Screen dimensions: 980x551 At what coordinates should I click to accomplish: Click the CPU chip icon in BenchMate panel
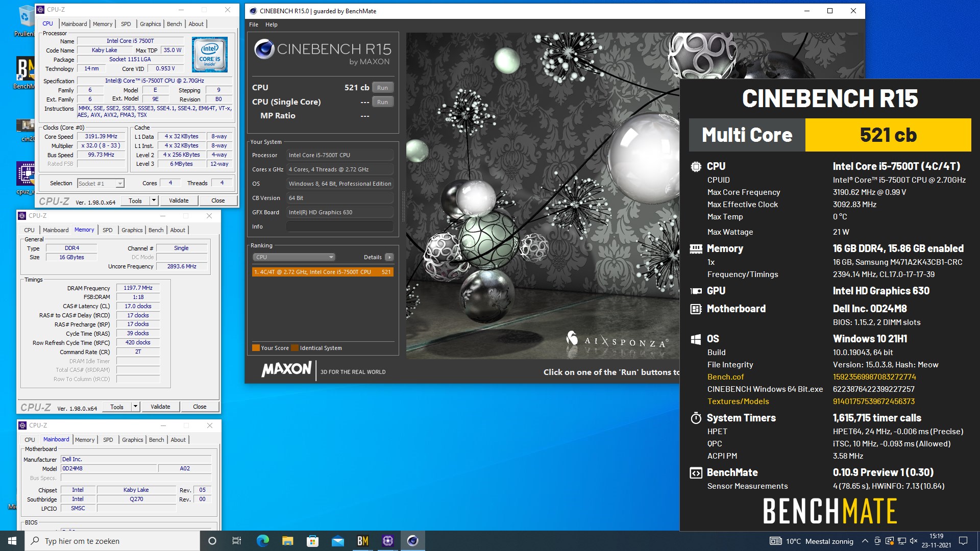pyautogui.click(x=696, y=166)
